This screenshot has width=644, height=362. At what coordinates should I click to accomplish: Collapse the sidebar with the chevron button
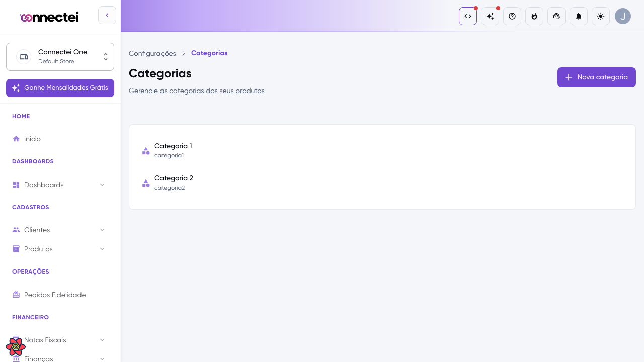click(x=107, y=15)
